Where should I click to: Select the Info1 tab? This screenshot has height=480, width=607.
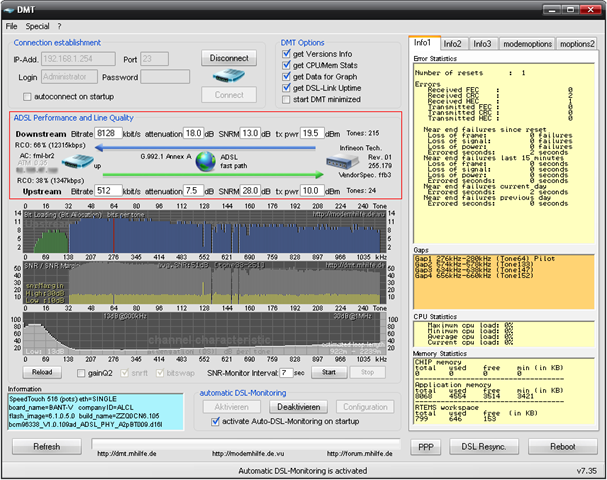(425, 43)
